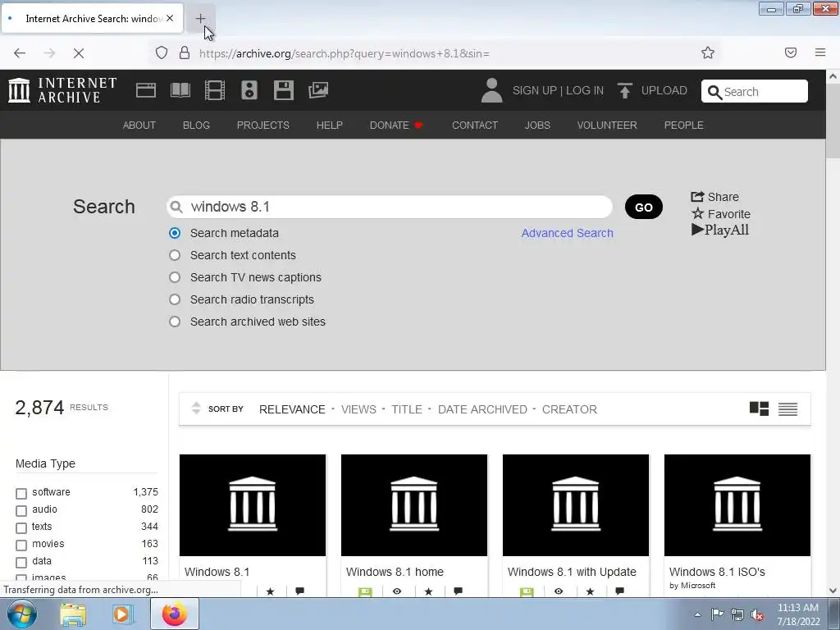Open the Advanced Search link
840x630 pixels.
568,233
